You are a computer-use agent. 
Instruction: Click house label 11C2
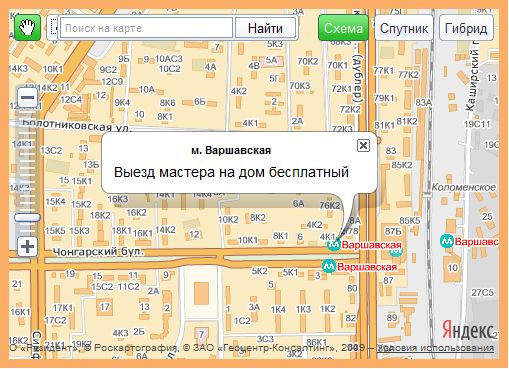129,286
